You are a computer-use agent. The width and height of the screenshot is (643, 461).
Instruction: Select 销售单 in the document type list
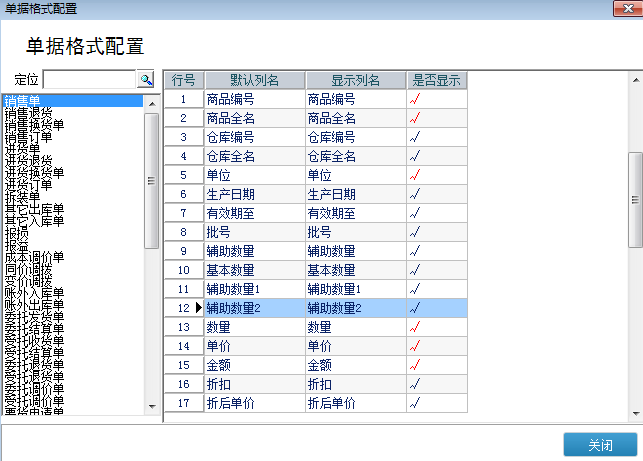(x=22, y=100)
